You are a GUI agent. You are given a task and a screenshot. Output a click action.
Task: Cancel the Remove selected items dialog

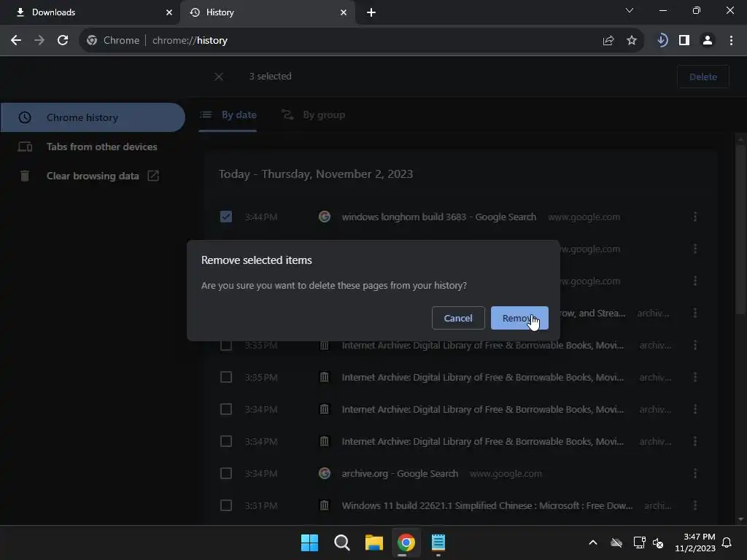click(x=458, y=318)
